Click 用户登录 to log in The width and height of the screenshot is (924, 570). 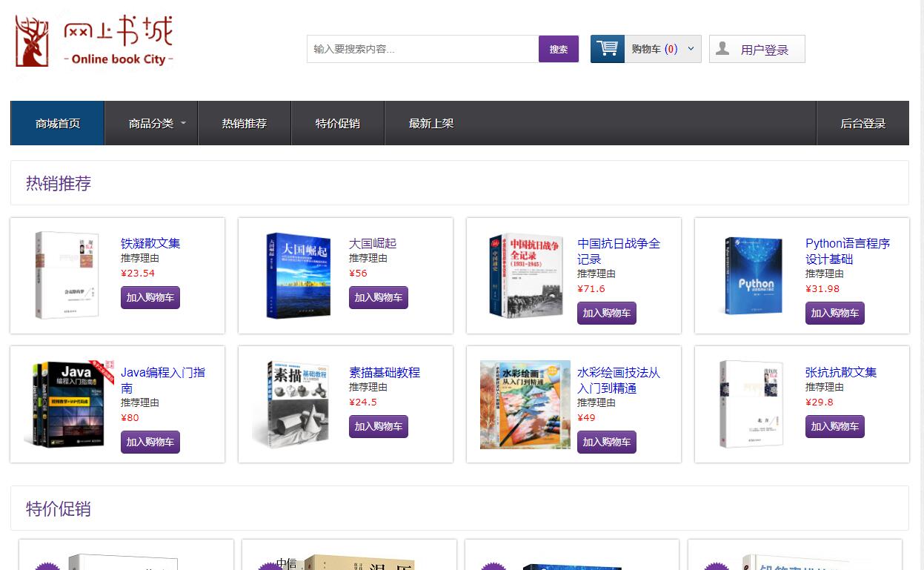coord(765,48)
